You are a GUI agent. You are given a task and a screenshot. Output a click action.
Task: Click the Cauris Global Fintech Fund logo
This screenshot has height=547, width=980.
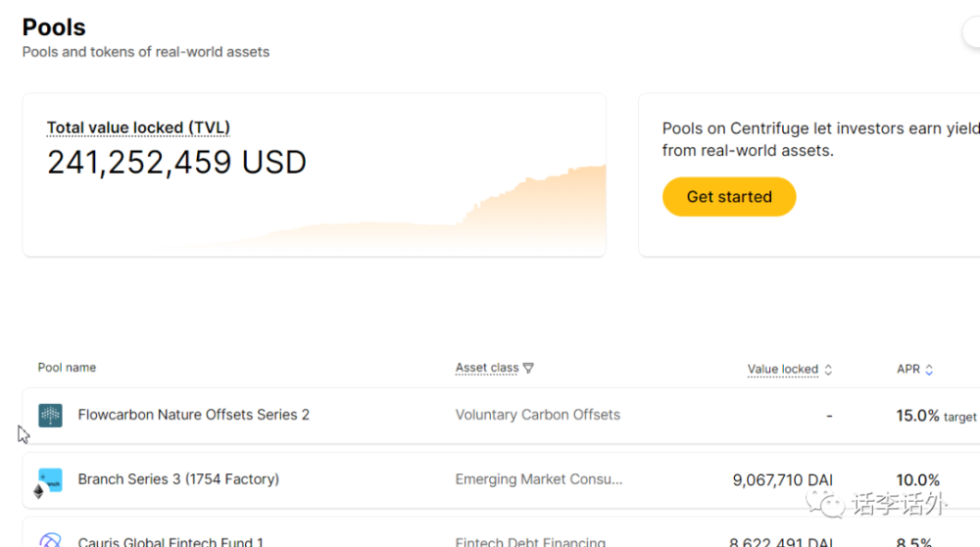coord(50,539)
